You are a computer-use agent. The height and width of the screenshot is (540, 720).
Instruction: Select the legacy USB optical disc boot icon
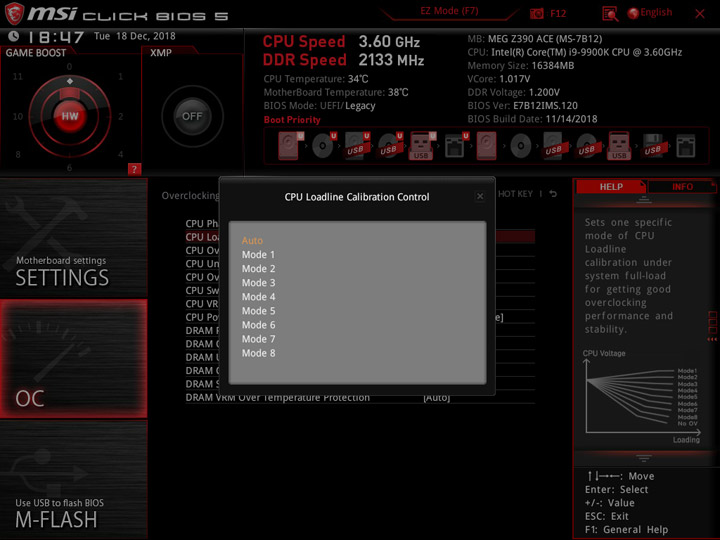586,146
